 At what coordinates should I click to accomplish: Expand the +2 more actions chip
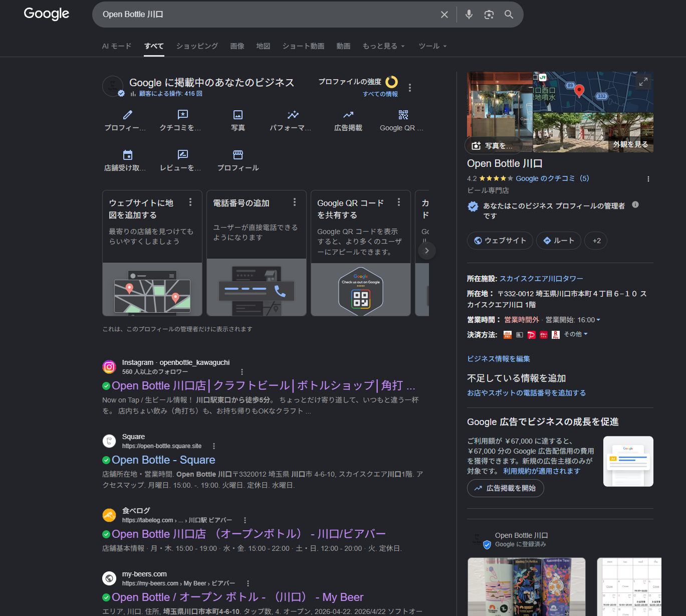click(596, 241)
